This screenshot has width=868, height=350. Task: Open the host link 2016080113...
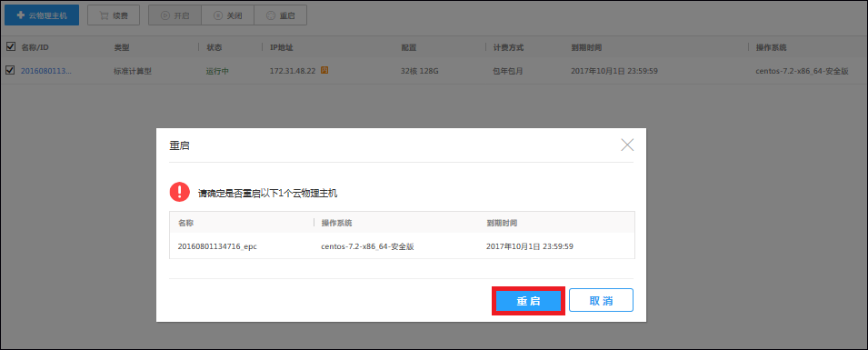(x=46, y=71)
